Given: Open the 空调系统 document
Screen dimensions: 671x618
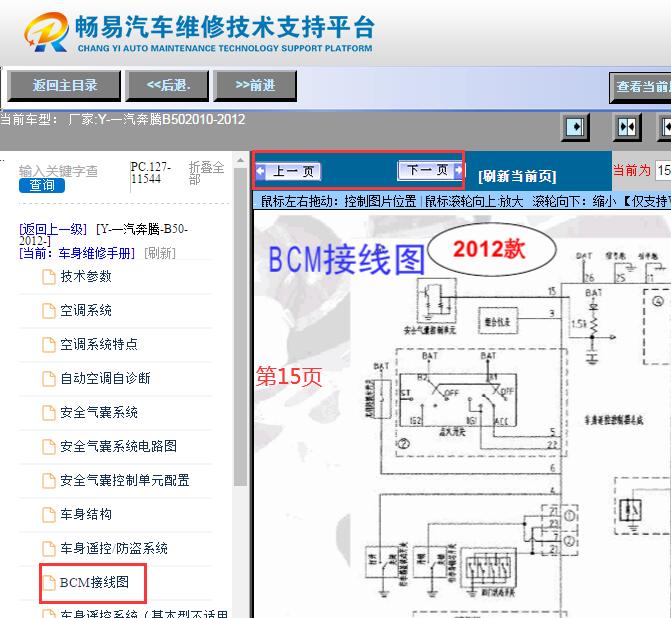Looking at the screenshot, I should coord(86,310).
